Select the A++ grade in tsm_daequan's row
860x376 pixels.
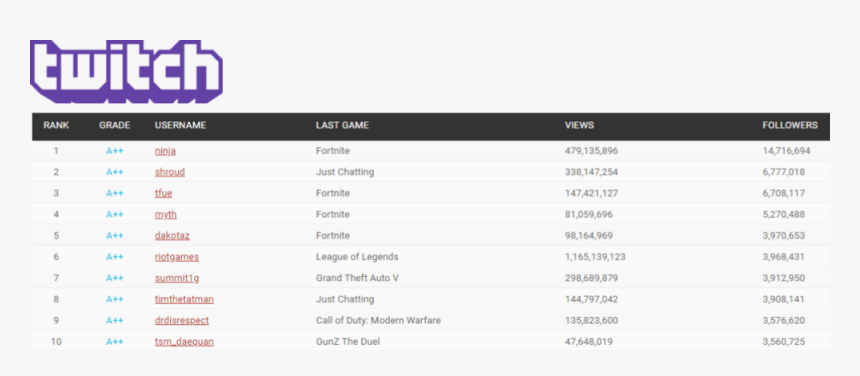[115, 342]
